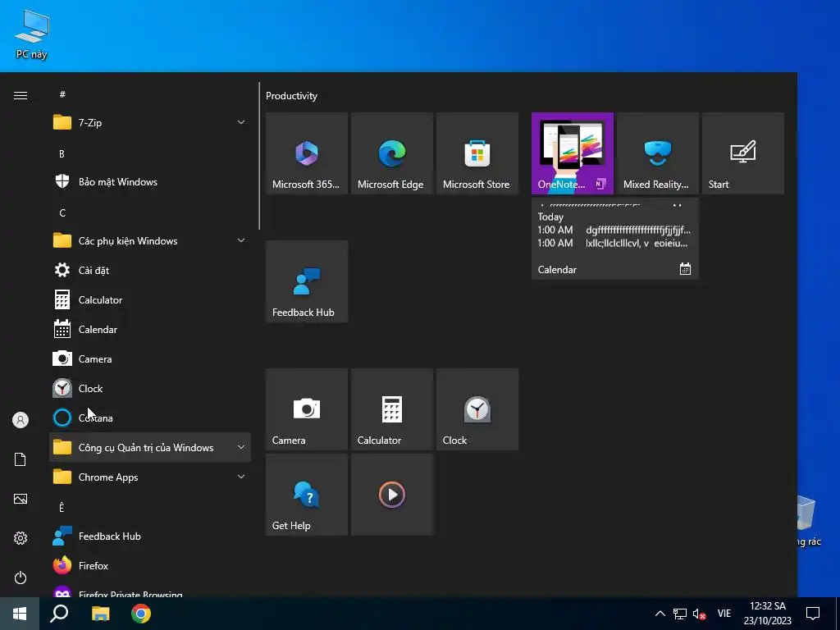Click the app list scrollbar
This screenshot has width=840, height=630.
coord(259,156)
